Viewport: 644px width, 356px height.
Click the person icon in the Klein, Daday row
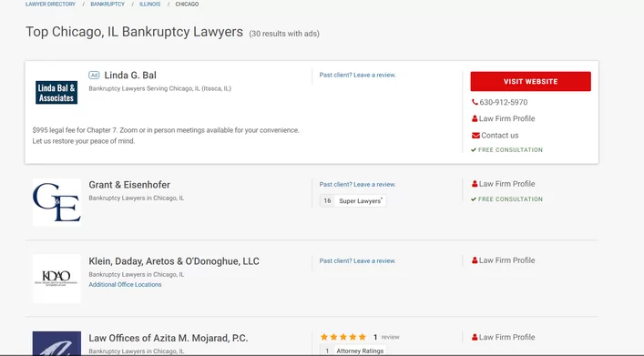(x=475, y=260)
